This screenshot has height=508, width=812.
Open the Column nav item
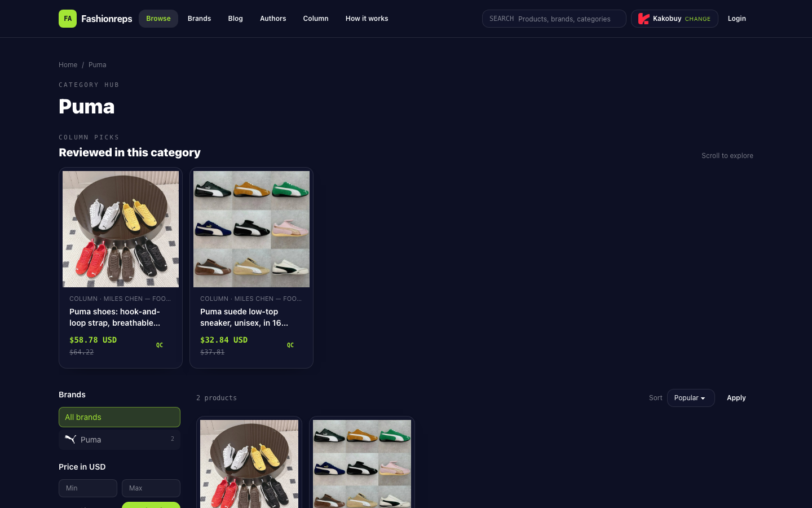coord(316,19)
